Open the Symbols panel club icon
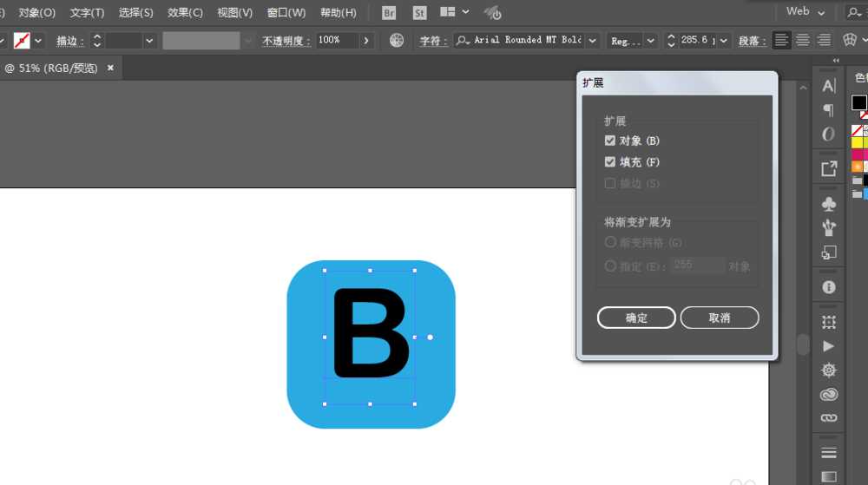Viewport: 868px width, 485px height. tap(829, 204)
